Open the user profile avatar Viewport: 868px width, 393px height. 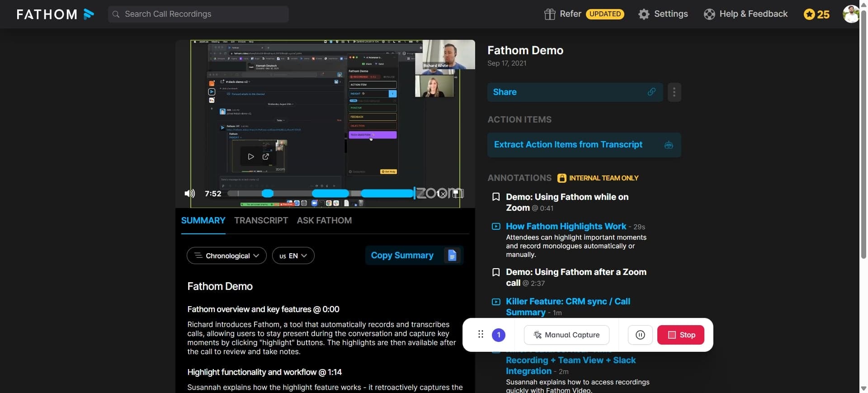click(x=851, y=14)
